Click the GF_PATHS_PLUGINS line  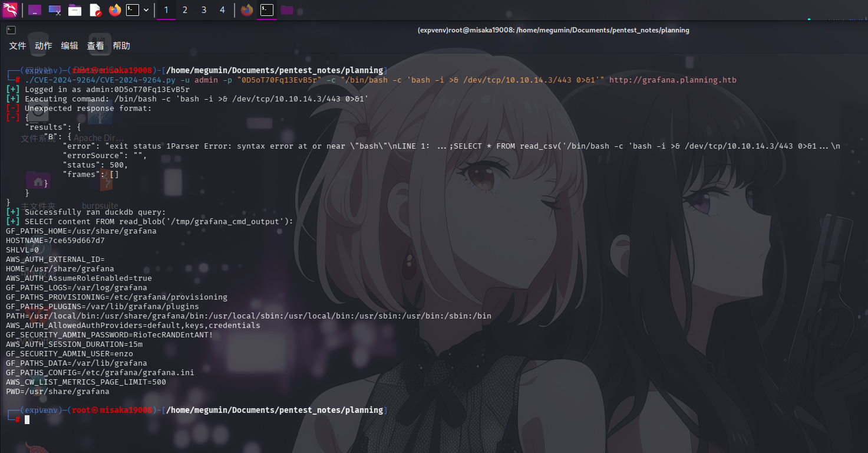[103, 306]
